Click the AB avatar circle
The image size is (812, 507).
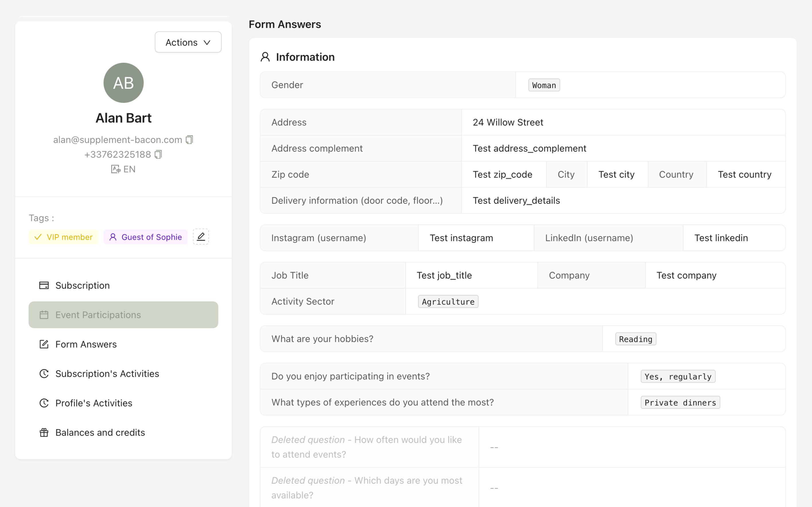tap(124, 83)
